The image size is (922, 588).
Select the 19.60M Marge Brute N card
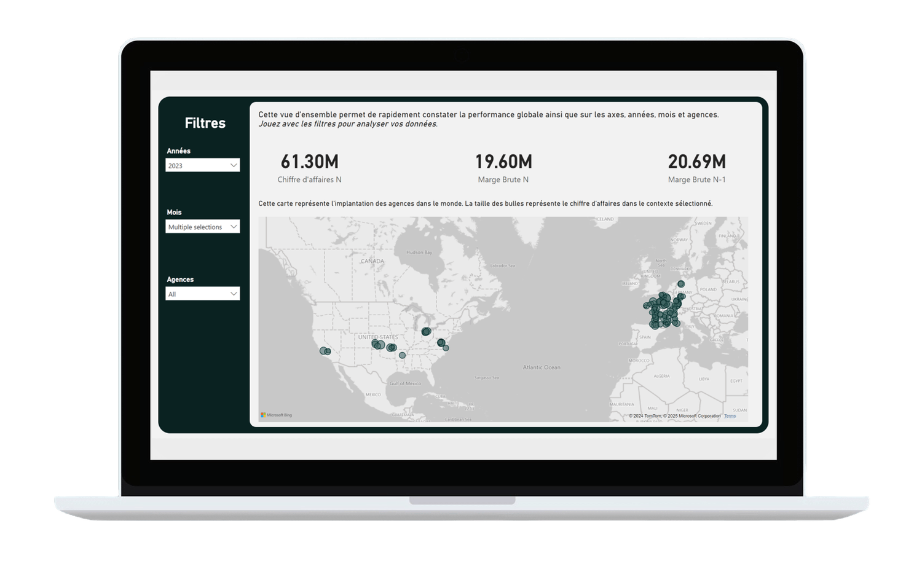tap(503, 168)
